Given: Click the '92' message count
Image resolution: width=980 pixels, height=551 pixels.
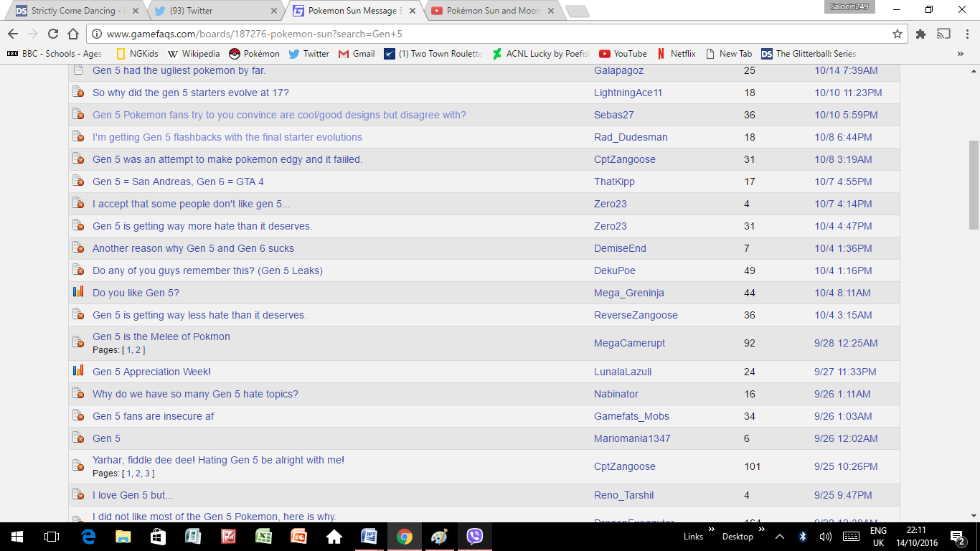Looking at the screenshot, I should pos(750,343).
